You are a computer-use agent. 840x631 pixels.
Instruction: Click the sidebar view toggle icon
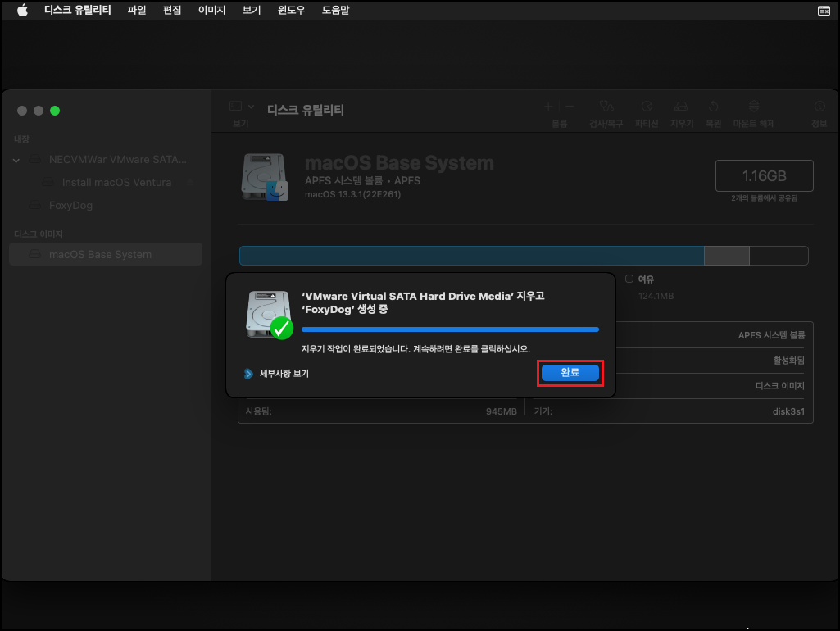coord(235,106)
